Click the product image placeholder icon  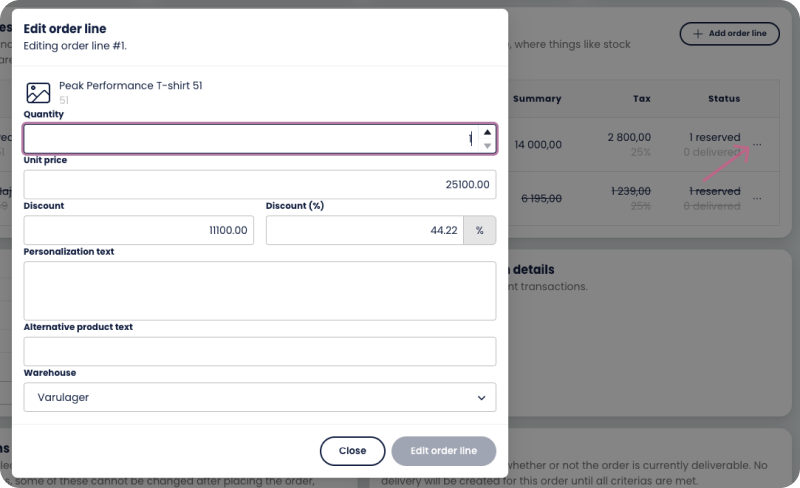point(38,93)
